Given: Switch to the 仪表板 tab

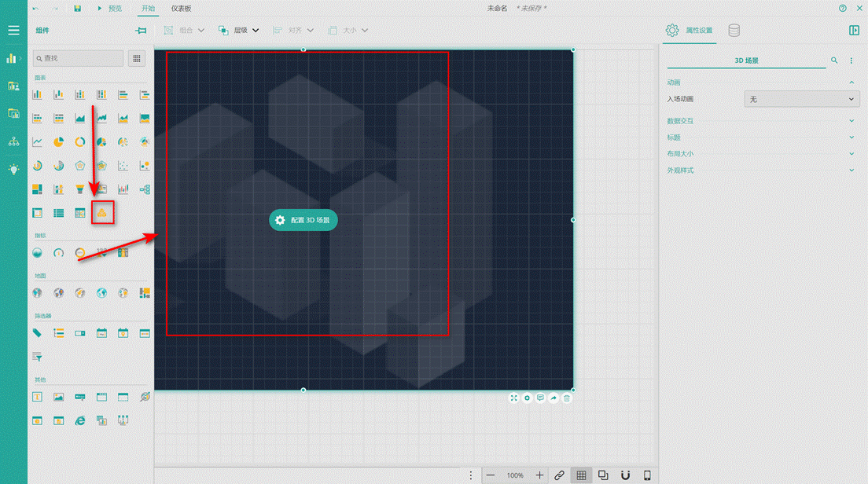Looking at the screenshot, I should click(x=181, y=9).
